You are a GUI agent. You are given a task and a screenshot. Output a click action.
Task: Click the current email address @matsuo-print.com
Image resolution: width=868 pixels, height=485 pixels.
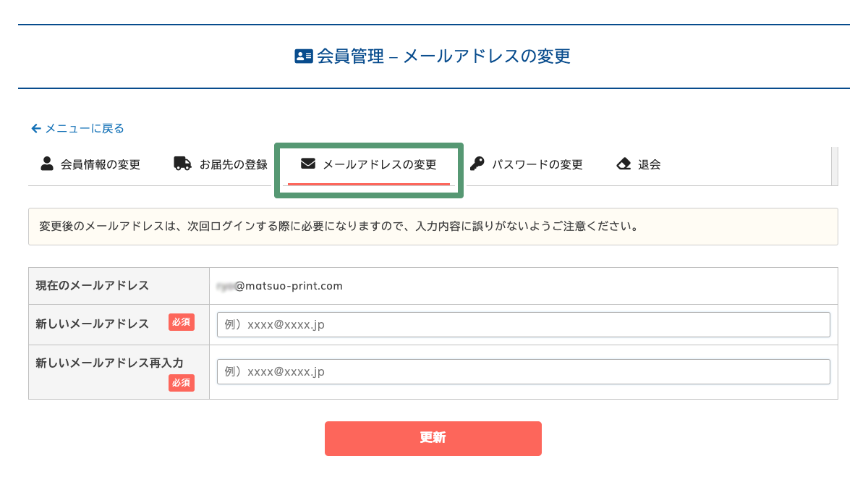(x=279, y=286)
